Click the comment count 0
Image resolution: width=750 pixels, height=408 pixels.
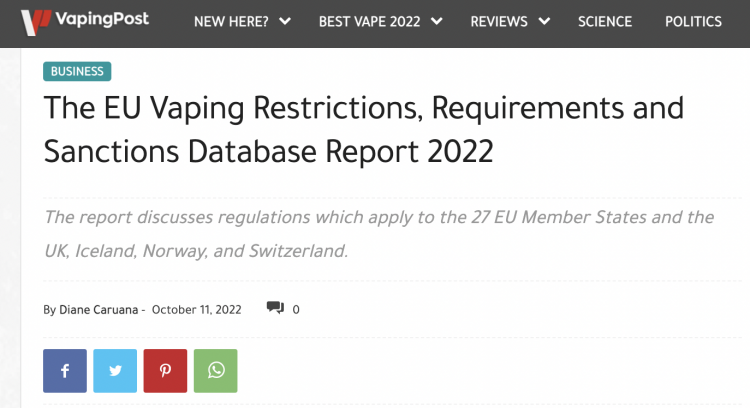(x=296, y=309)
